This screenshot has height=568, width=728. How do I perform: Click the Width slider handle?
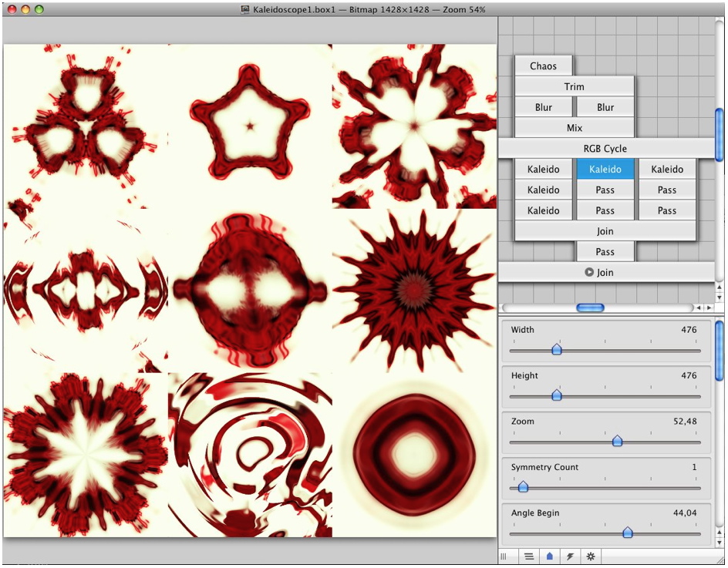point(557,349)
